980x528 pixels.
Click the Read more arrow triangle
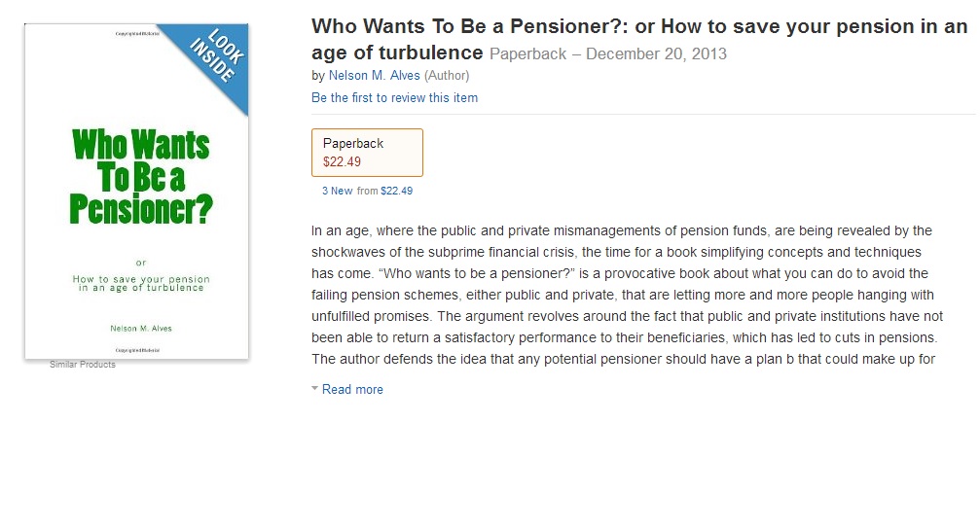click(314, 389)
